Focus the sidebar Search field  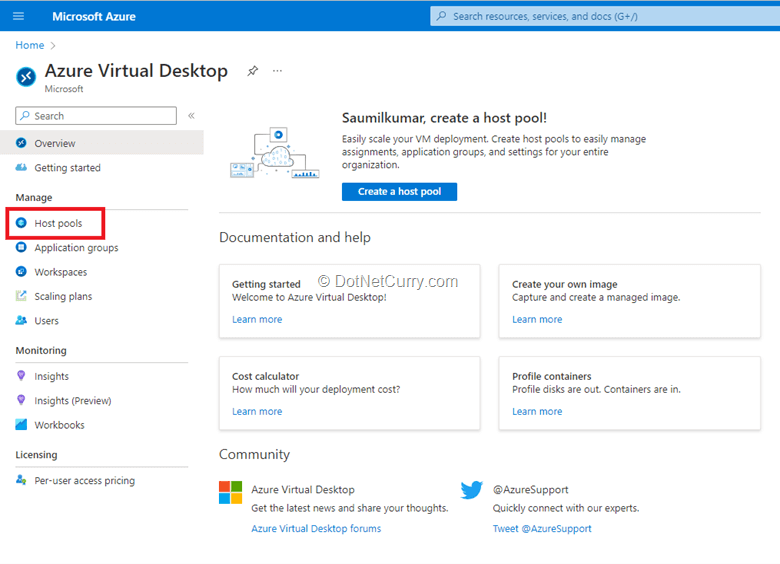click(x=96, y=115)
